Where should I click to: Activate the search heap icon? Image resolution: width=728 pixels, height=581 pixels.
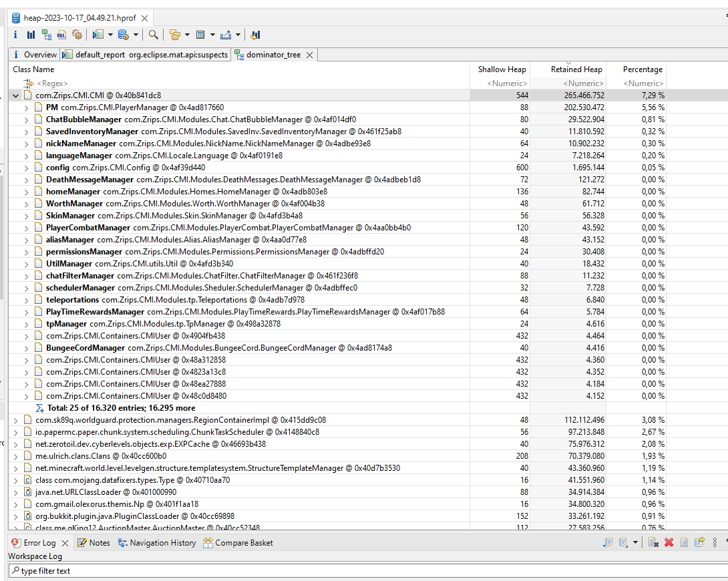(154, 34)
